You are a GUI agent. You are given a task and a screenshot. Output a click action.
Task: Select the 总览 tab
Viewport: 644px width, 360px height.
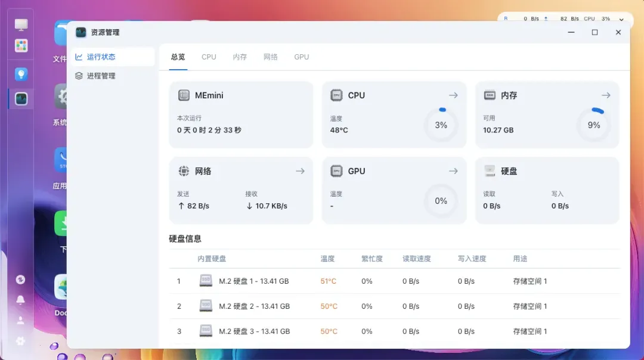(178, 57)
